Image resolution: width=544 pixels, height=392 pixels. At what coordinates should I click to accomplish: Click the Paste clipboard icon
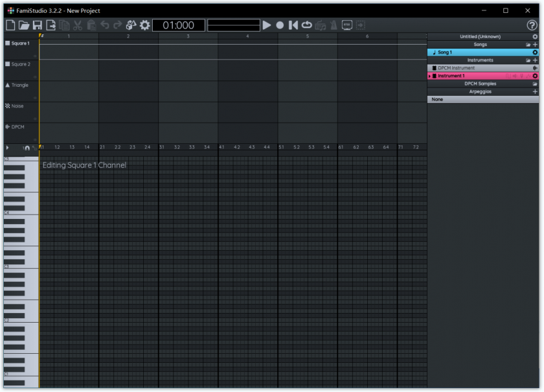91,25
